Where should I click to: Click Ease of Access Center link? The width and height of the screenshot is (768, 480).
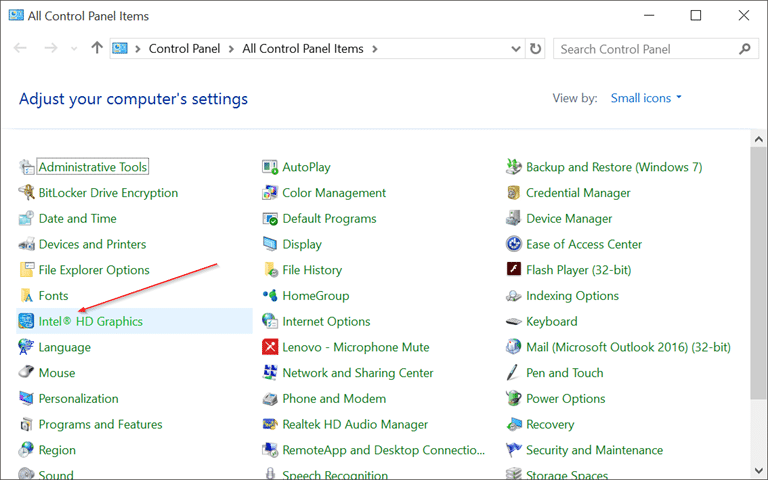[584, 244]
